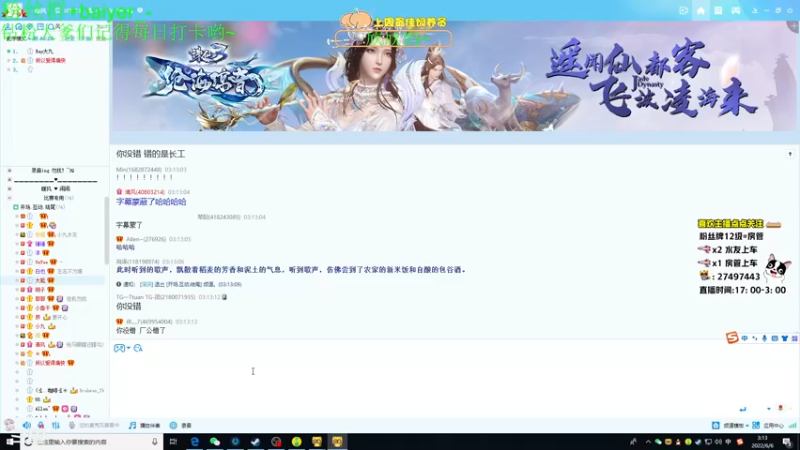Toggle Sogou punctuation mode icon

click(x=755, y=338)
